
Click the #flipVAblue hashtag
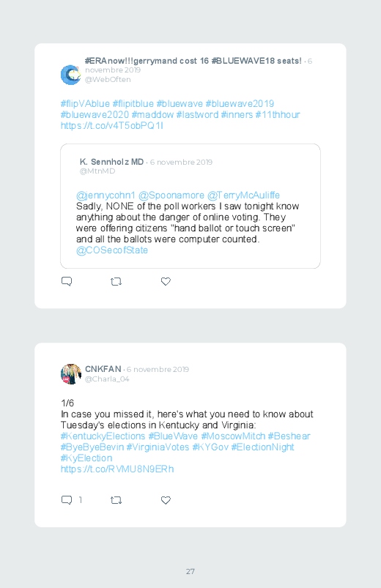pyautogui.click(x=85, y=103)
